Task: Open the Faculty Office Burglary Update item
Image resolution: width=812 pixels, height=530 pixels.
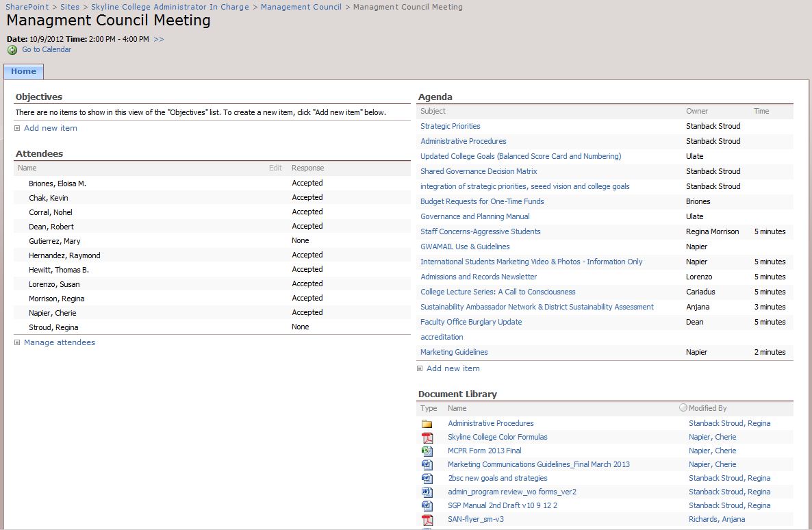Action: pyautogui.click(x=470, y=322)
